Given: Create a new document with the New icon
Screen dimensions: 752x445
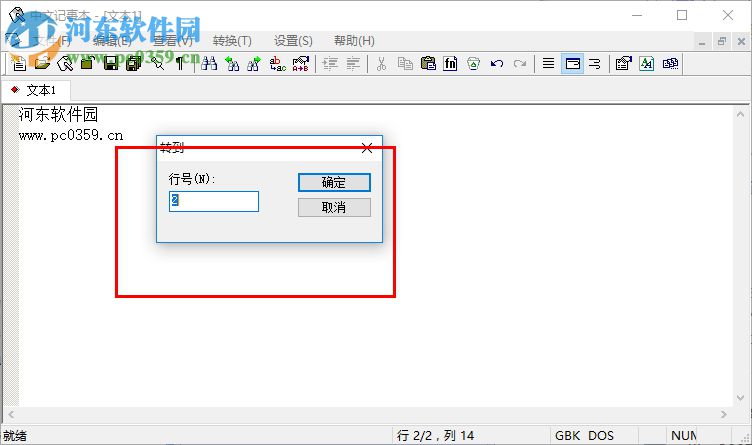Looking at the screenshot, I should [x=19, y=63].
